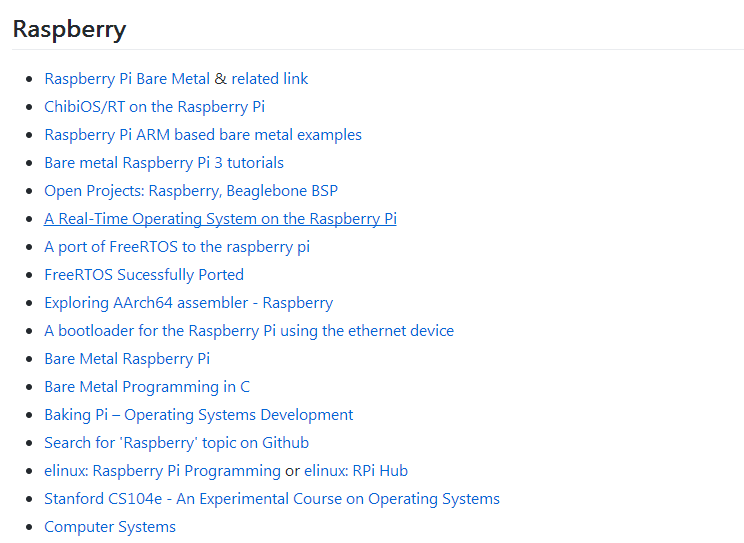The height and width of the screenshot is (543, 744).
Task: Open Exploring AArch64 assembler - Raspberry
Action: coord(188,303)
